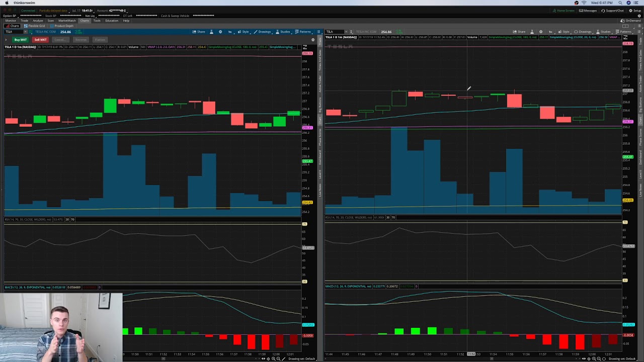Select the Flexible Grid sub-tab
Image resolution: width=644 pixels, height=362 pixels.
click(x=34, y=26)
